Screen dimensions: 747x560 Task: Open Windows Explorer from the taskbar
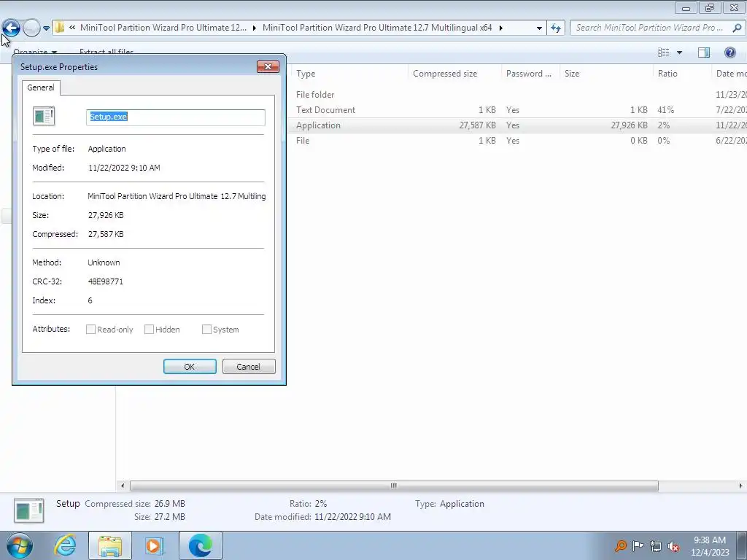coord(110,545)
